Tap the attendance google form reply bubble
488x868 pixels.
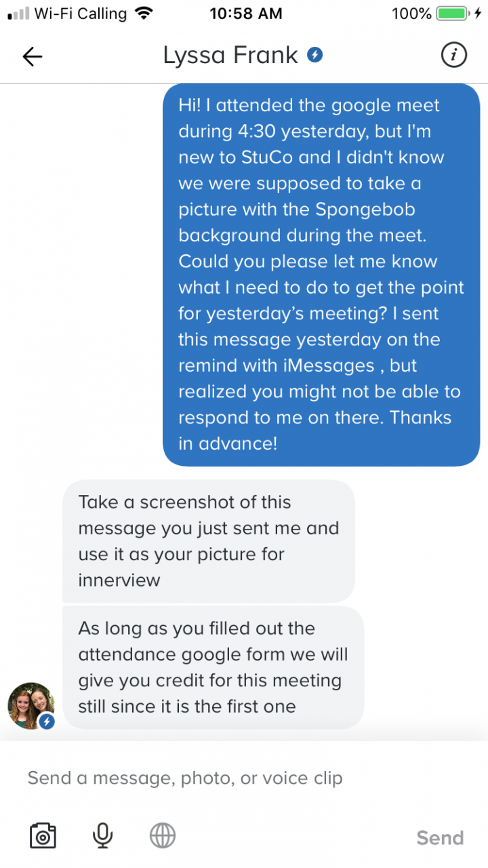pos(213,667)
